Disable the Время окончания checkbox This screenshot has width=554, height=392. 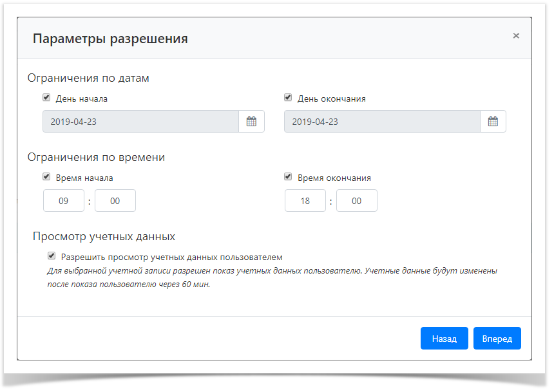click(x=287, y=176)
